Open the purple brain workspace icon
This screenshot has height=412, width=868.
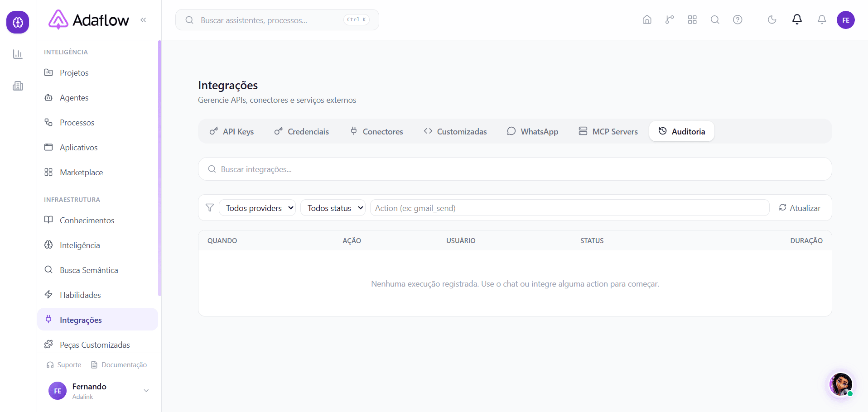(18, 22)
